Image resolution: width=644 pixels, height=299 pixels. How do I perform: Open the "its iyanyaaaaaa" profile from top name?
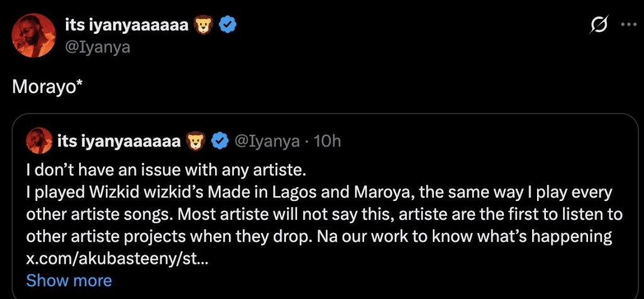click(127, 25)
